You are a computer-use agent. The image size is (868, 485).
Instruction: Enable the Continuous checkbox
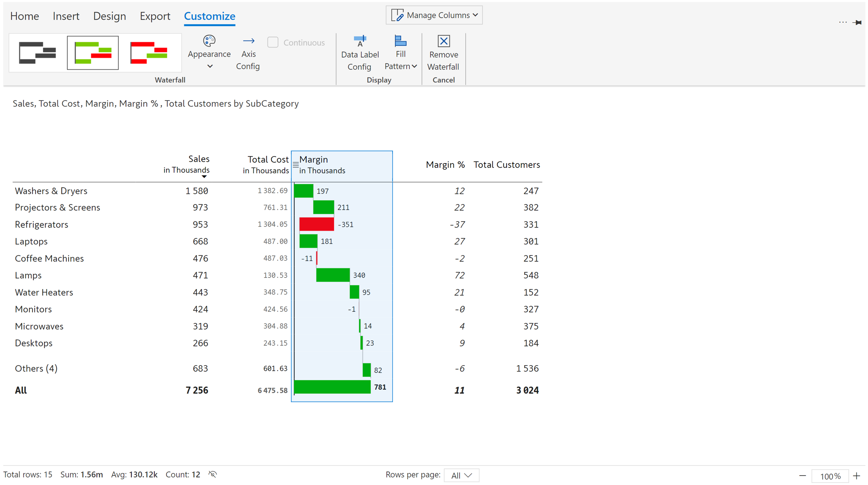tap(273, 43)
